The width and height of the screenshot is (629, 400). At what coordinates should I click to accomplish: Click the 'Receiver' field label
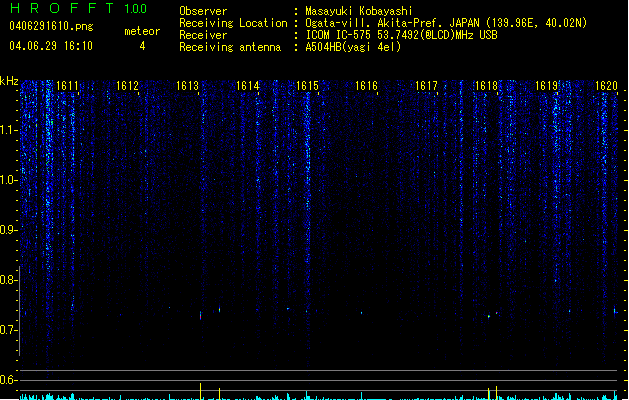point(203,35)
